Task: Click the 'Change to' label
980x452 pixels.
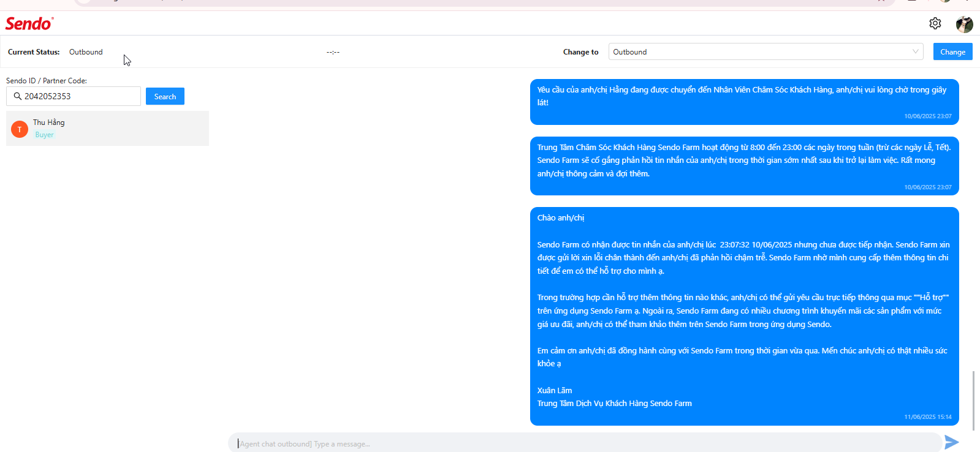Action: click(580, 52)
